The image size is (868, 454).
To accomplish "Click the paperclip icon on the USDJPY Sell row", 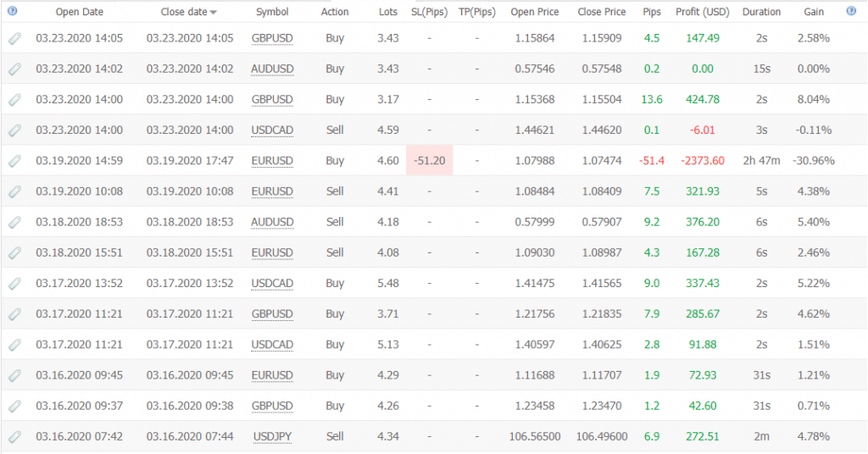I will click(14, 436).
